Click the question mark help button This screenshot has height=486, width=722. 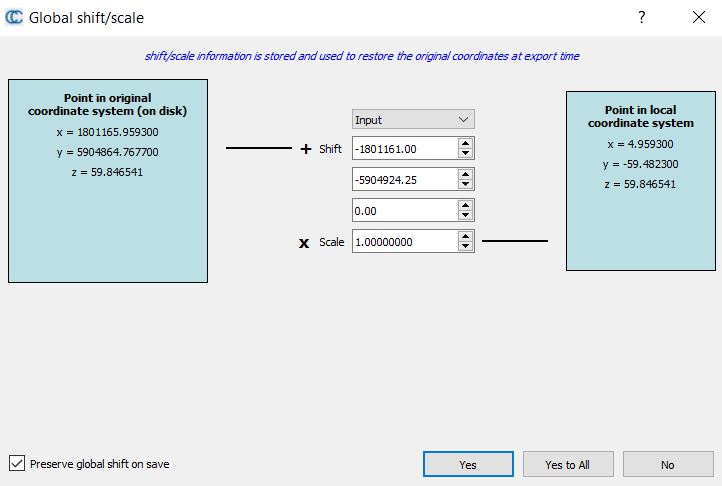pyautogui.click(x=642, y=17)
